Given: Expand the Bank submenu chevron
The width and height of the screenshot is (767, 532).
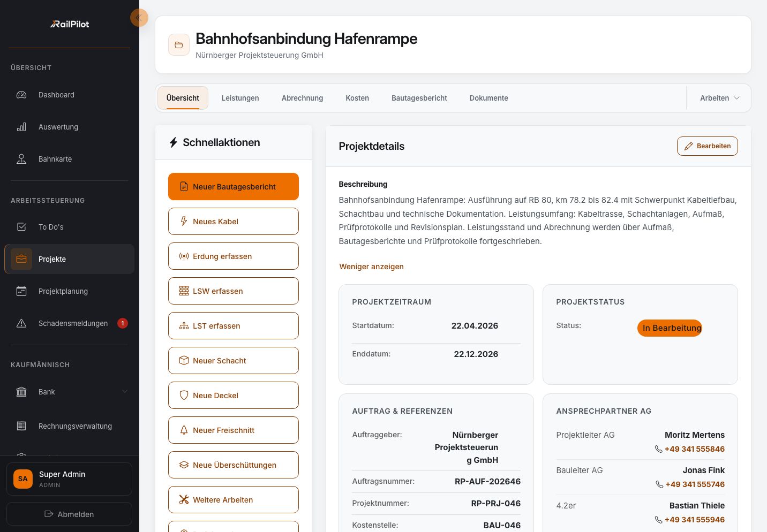Looking at the screenshot, I should pos(125,392).
